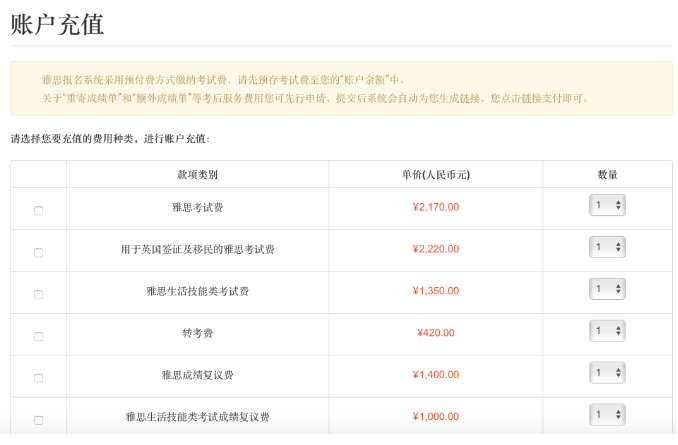Expand quantity selector for 雅思生活技能类考试费
The height and width of the screenshot is (445, 678).
(607, 289)
